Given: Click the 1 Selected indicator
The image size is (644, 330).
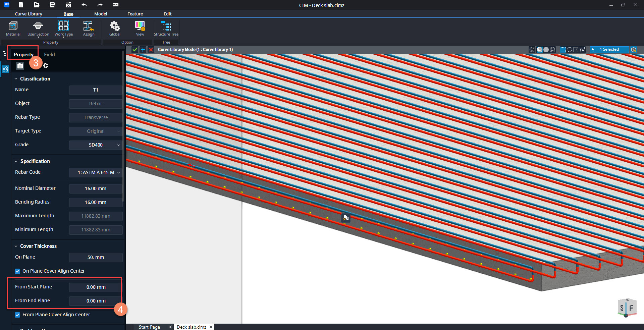Looking at the screenshot, I should point(609,50).
